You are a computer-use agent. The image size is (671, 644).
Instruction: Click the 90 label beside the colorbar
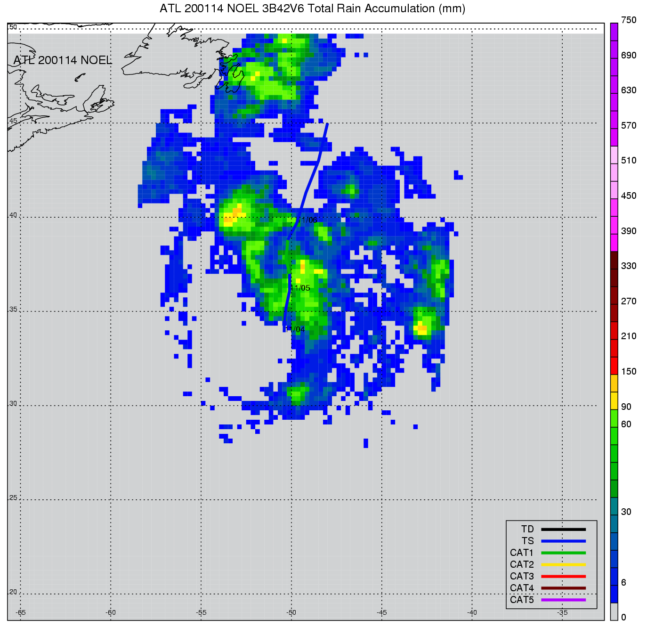(x=626, y=407)
